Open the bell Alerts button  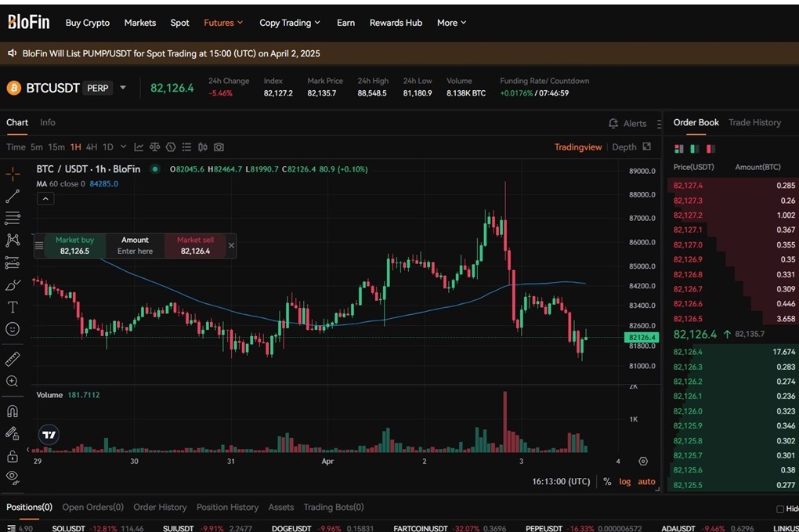pyautogui.click(x=627, y=123)
